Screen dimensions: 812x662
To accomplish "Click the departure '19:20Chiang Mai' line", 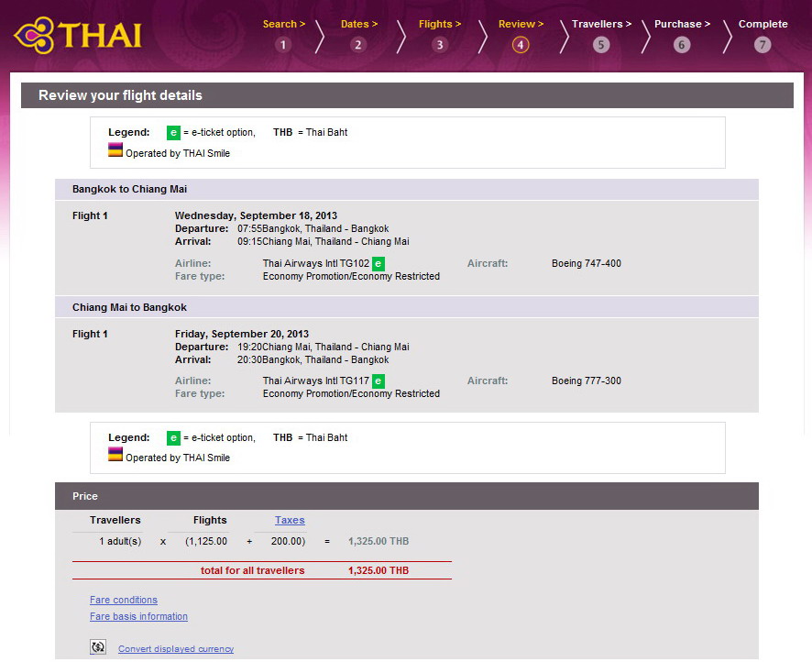I will tap(324, 348).
